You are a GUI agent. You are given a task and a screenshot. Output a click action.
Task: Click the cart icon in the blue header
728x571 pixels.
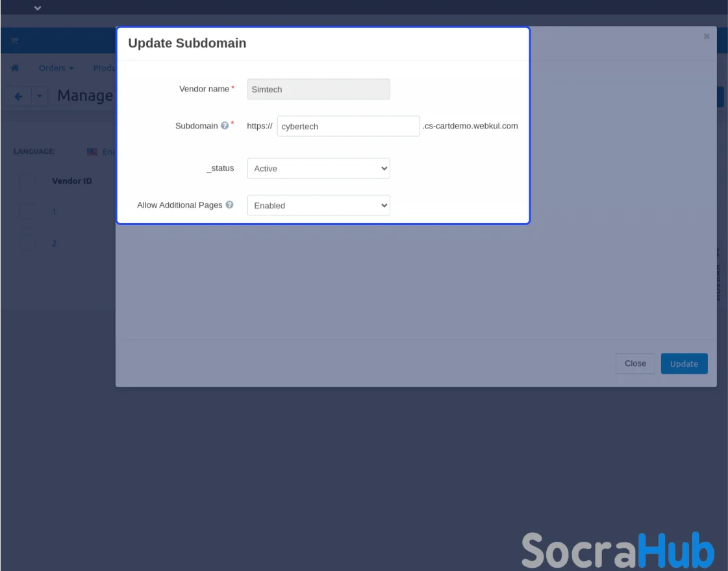[x=15, y=41]
